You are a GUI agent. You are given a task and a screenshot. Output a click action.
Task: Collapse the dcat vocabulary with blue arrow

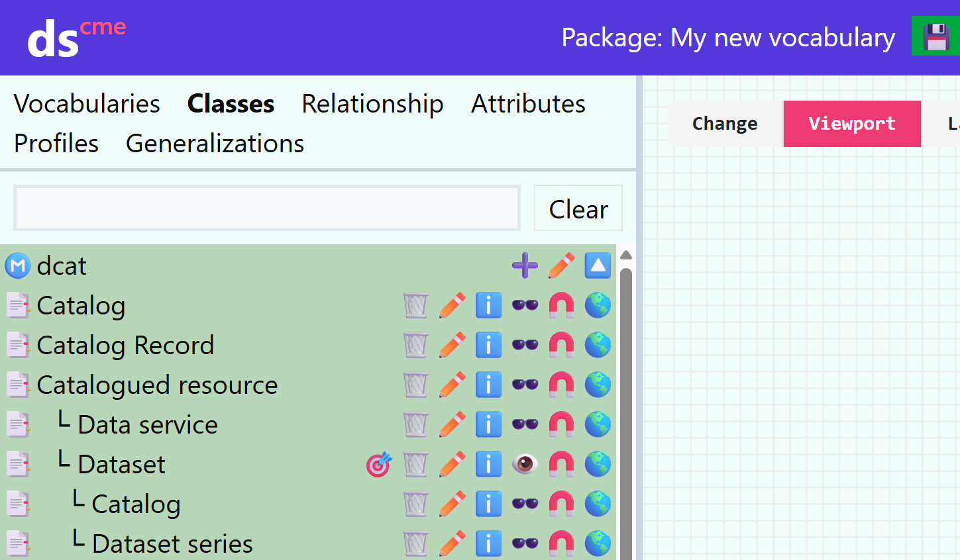598,266
